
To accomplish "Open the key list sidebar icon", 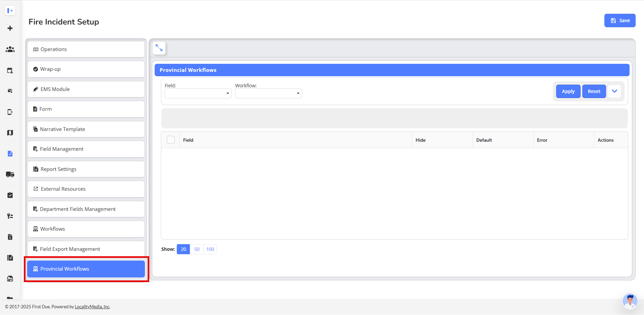I will 10,216.
